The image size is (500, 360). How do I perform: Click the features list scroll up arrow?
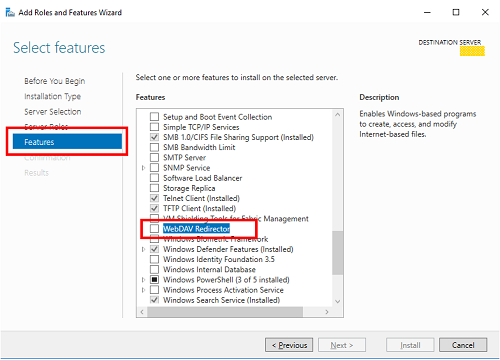[337, 115]
